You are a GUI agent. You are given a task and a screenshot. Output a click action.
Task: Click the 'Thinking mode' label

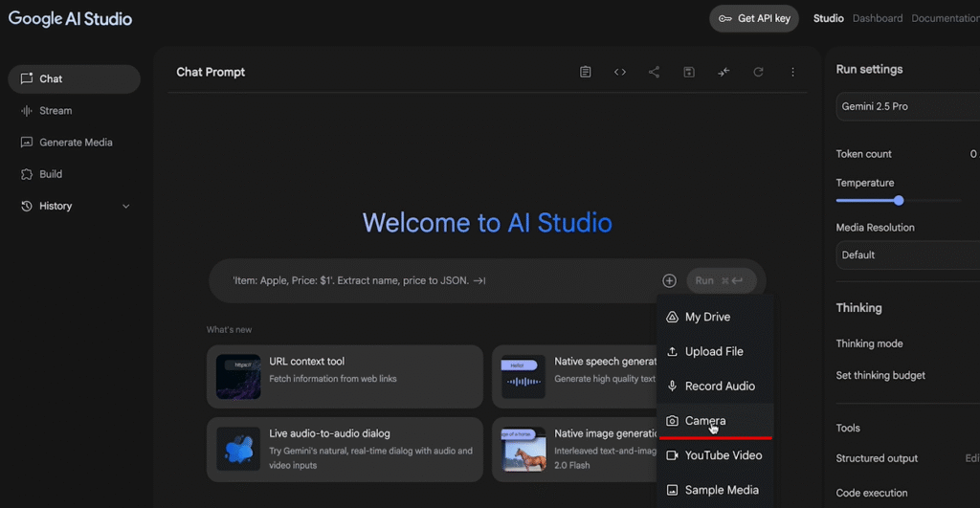[x=869, y=343]
